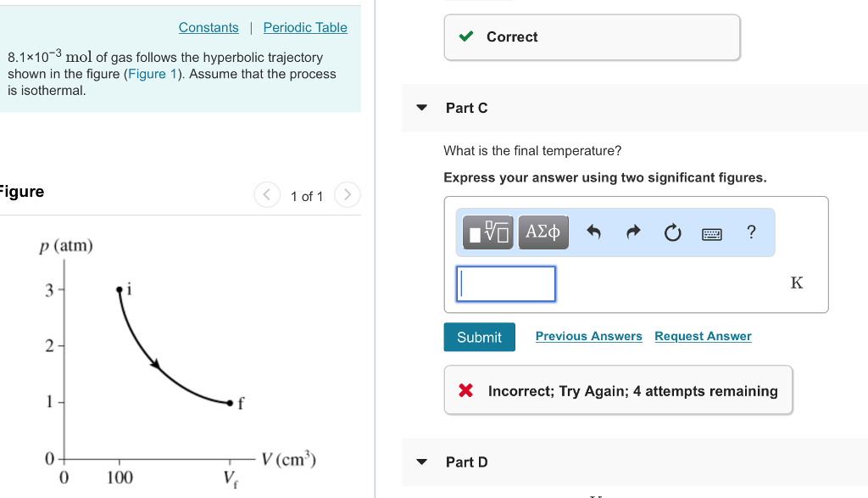Image resolution: width=868 pixels, height=498 pixels.
Task: Click the right chevron to view next figure
Action: 347,194
